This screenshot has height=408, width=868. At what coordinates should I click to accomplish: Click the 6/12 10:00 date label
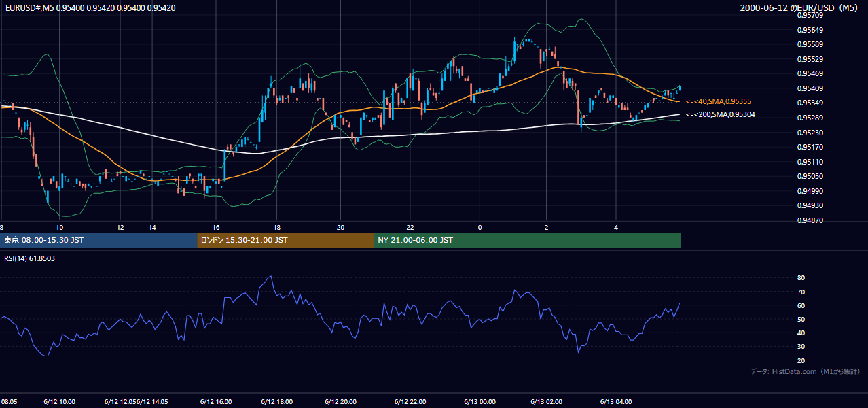point(60,401)
